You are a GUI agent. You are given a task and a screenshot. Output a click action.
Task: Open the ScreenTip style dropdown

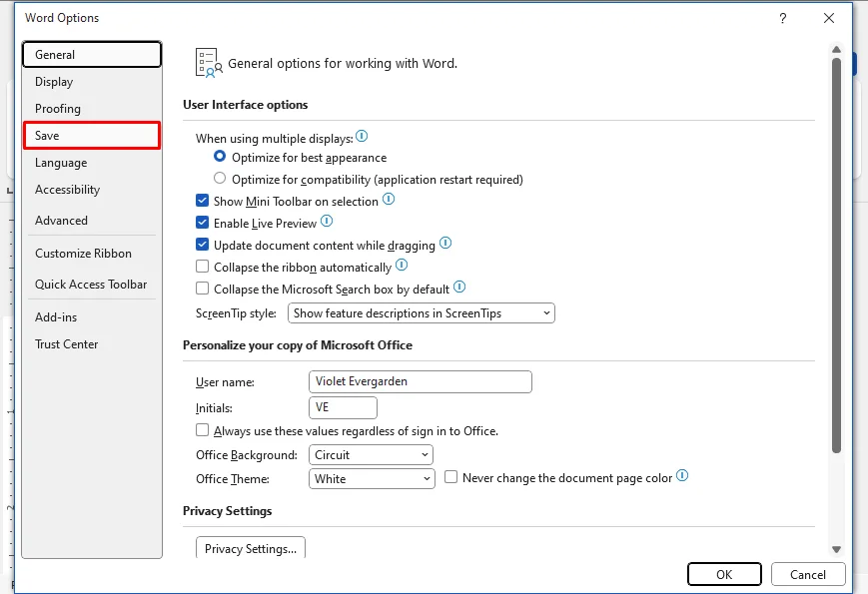coord(422,313)
